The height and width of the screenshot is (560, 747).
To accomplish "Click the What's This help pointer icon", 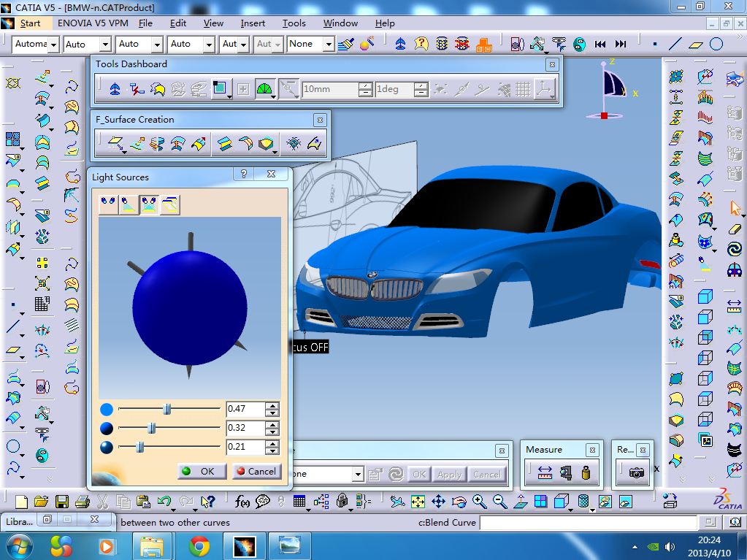I will click(208, 502).
